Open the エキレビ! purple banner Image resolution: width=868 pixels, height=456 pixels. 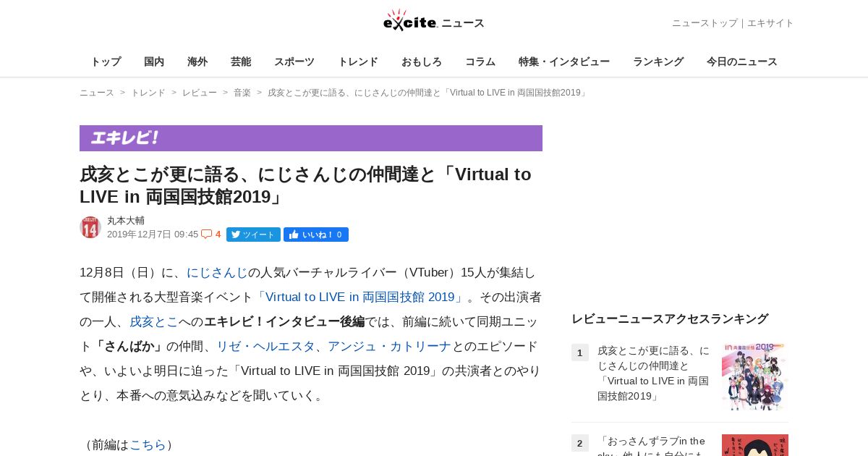coord(311,138)
